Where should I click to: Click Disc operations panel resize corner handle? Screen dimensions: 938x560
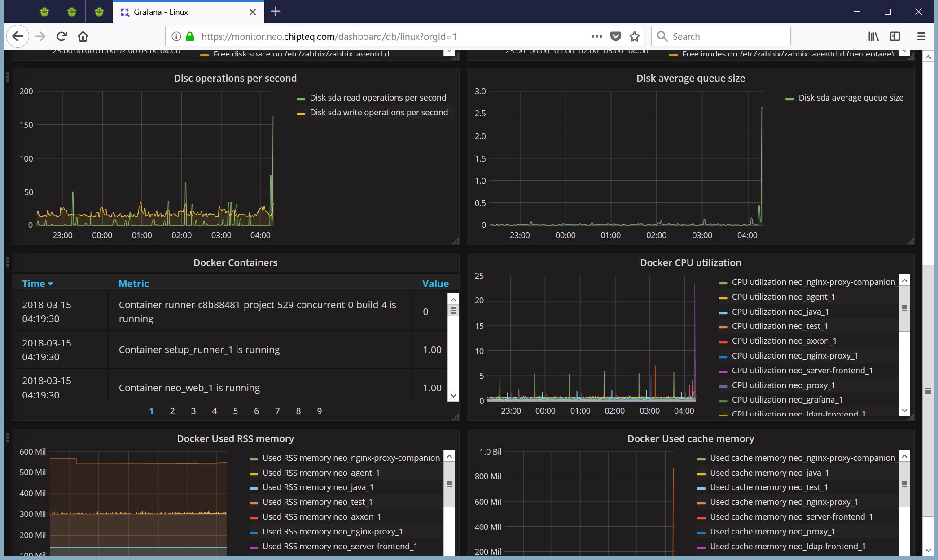pyautogui.click(x=456, y=241)
